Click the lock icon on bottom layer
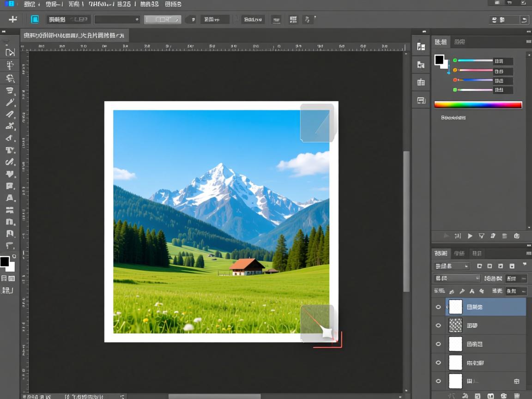This screenshot has width=532, height=399. coord(517,381)
